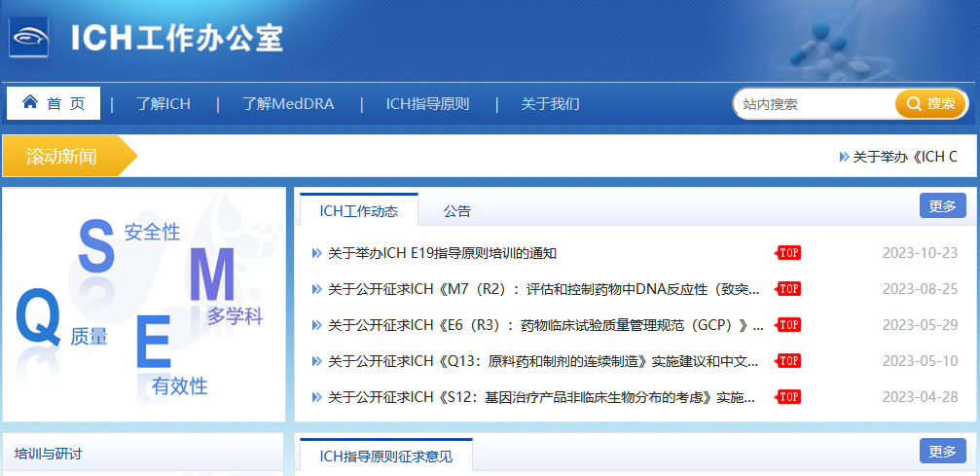Open the Q13 连续制造 news link

(x=544, y=361)
